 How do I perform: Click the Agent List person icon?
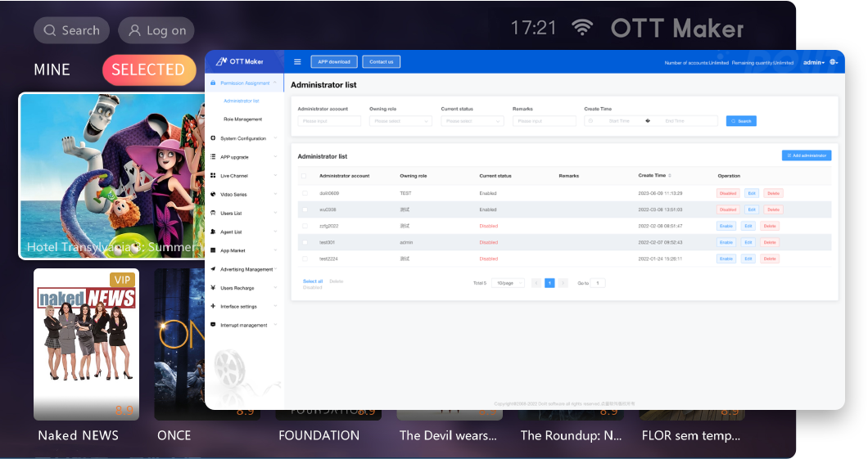(213, 232)
